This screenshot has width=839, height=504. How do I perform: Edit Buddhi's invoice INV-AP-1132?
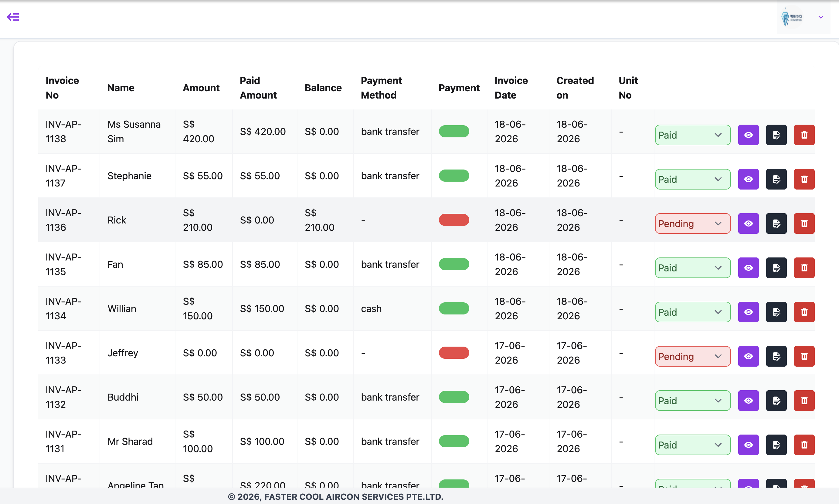[x=776, y=400]
